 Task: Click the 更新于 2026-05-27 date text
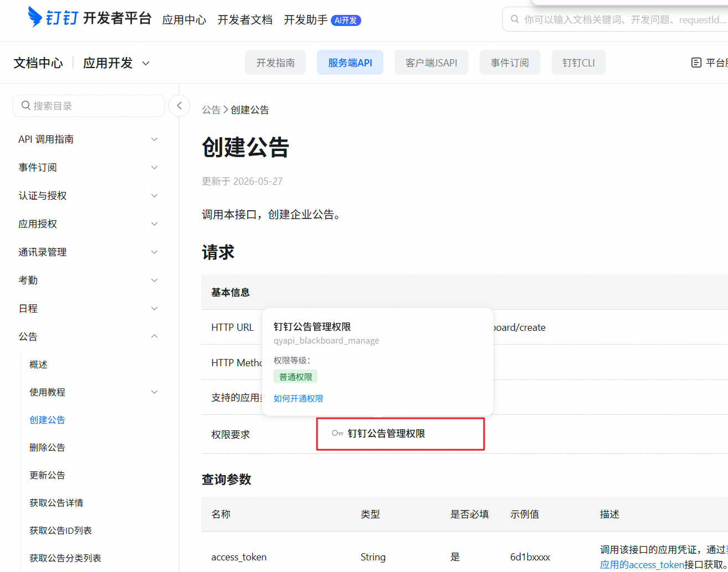[242, 181]
